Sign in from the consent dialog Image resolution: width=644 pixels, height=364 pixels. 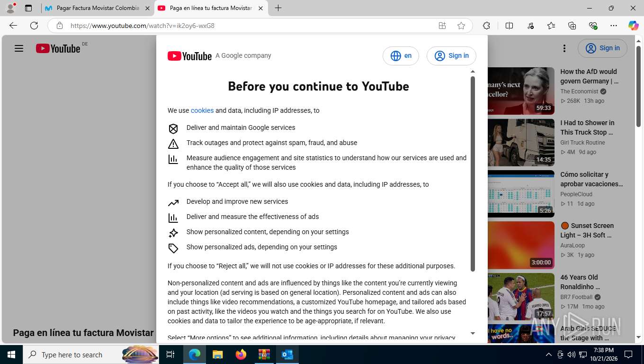pyautogui.click(x=451, y=56)
